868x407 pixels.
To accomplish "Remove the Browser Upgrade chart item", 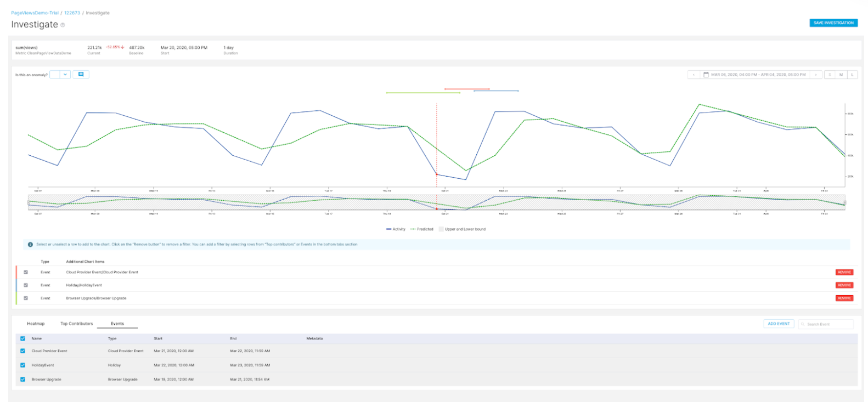I will 844,298.
